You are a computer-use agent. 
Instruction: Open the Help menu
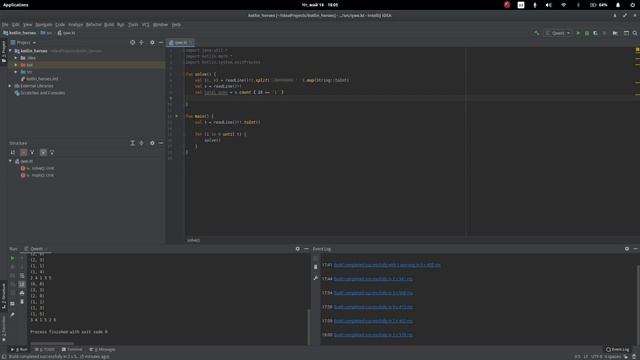point(176,24)
